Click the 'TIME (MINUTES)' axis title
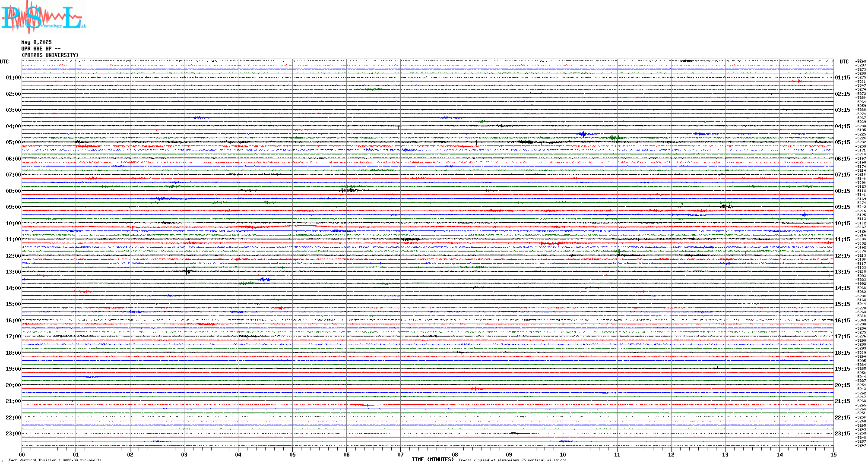868x466 pixels. coord(433,460)
